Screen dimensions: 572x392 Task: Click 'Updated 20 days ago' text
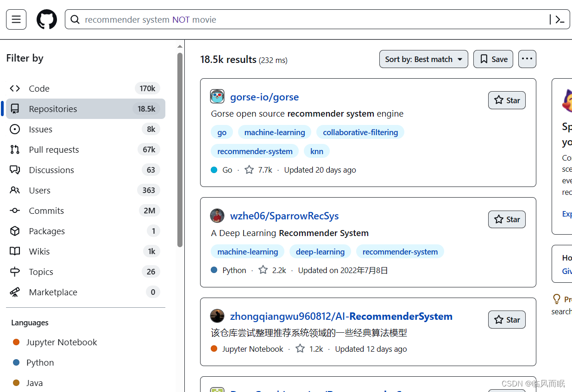click(x=320, y=170)
